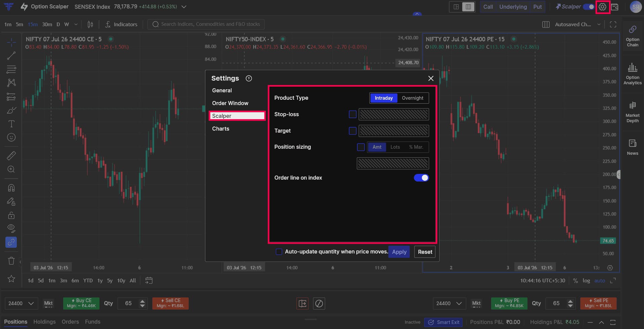This screenshot has width=644, height=329.
Task: Expand the timeframe interval dropdown arrow
Action: [76, 24]
